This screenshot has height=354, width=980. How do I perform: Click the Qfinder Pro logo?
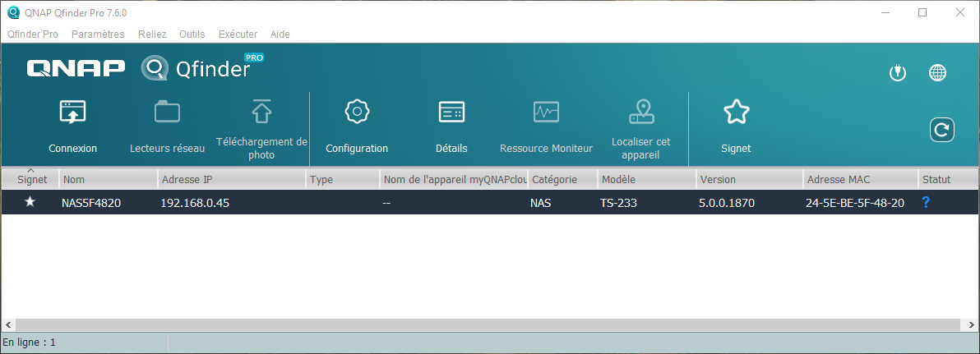[x=202, y=68]
